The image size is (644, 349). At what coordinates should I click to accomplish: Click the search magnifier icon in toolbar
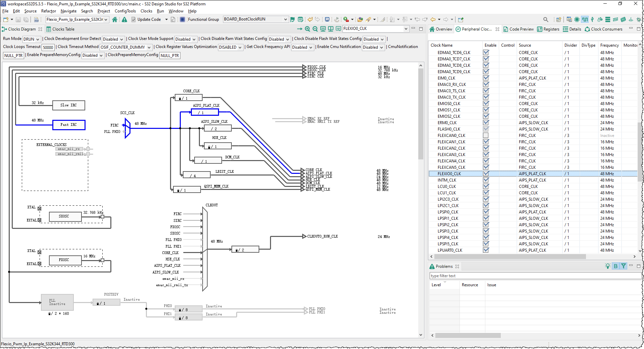[546, 19]
